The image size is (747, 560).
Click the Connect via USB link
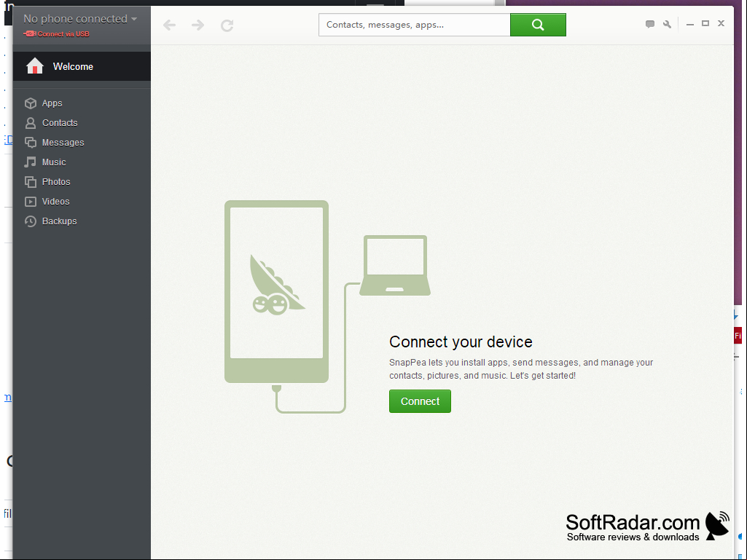[x=63, y=33]
